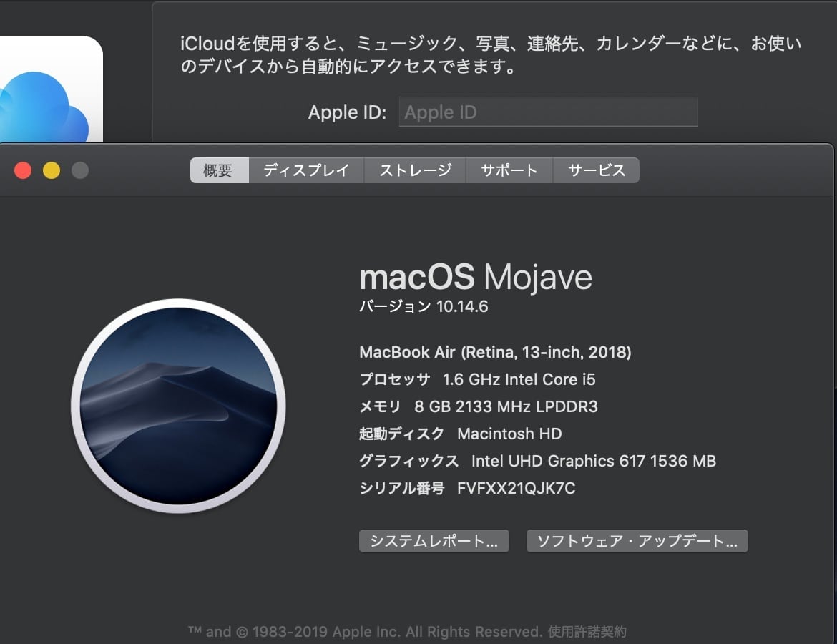Screen dimensions: 837x644
Task: Close the About This Mac window
Action: (x=23, y=170)
